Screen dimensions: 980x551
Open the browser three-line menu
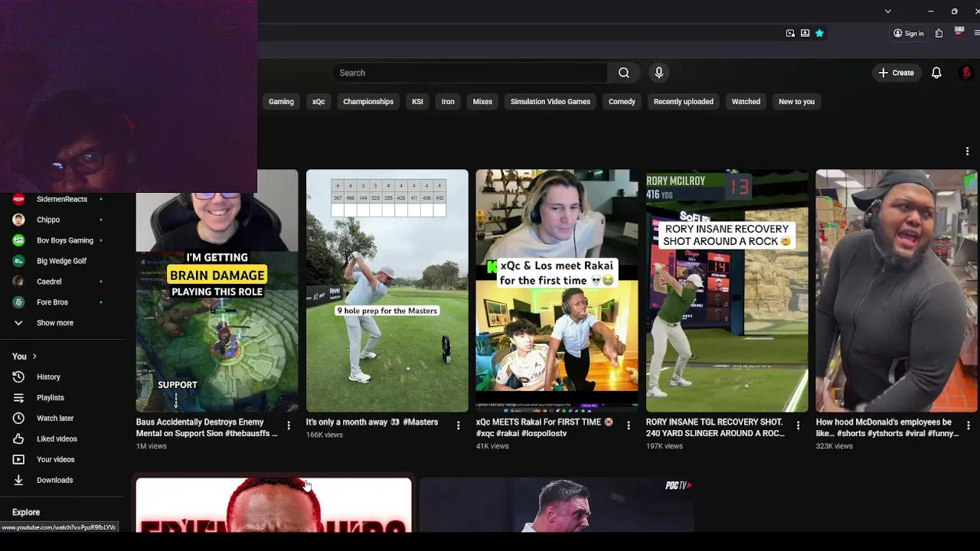click(x=976, y=33)
